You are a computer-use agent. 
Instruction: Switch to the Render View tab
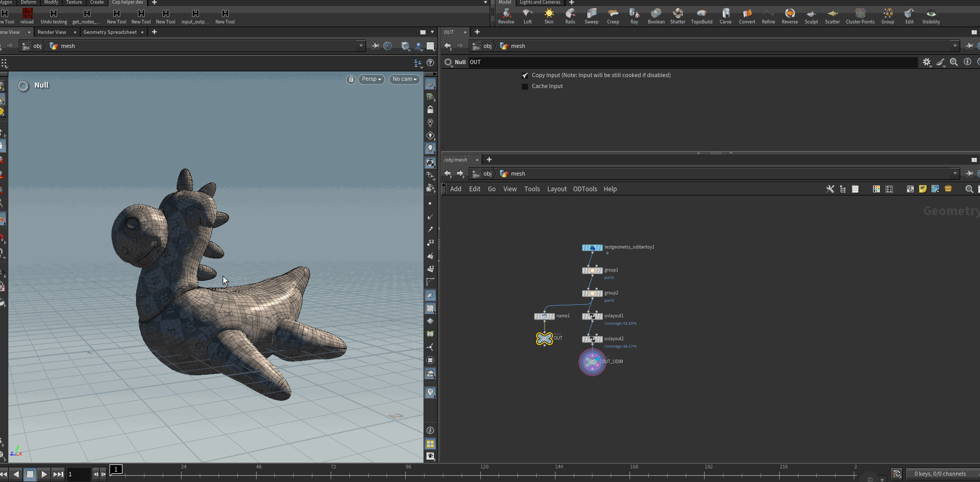(x=52, y=32)
